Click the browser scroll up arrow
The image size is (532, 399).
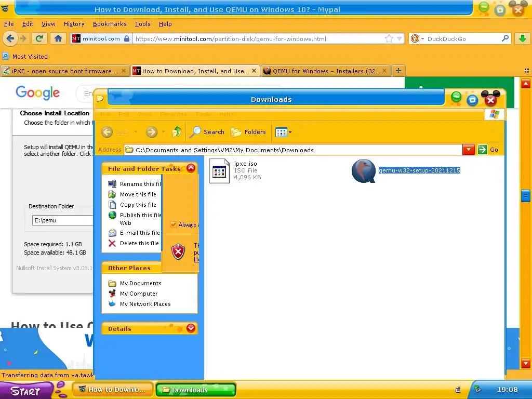click(526, 83)
